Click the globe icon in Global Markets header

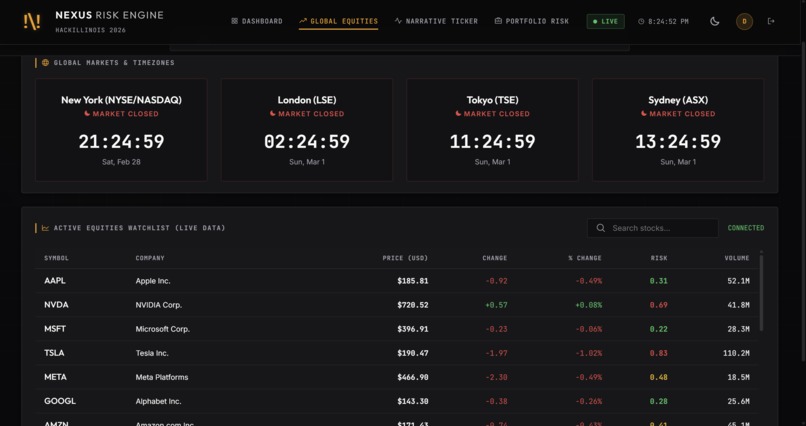point(45,63)
